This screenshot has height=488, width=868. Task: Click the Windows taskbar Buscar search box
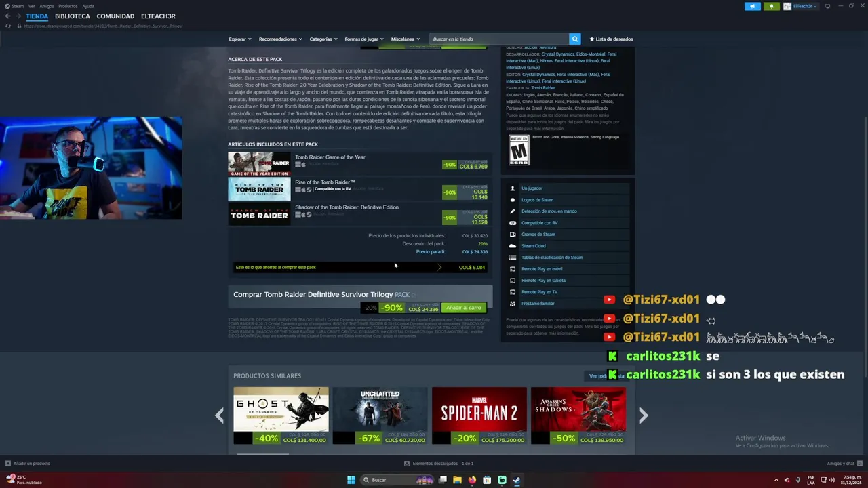[x=397, y=480]
